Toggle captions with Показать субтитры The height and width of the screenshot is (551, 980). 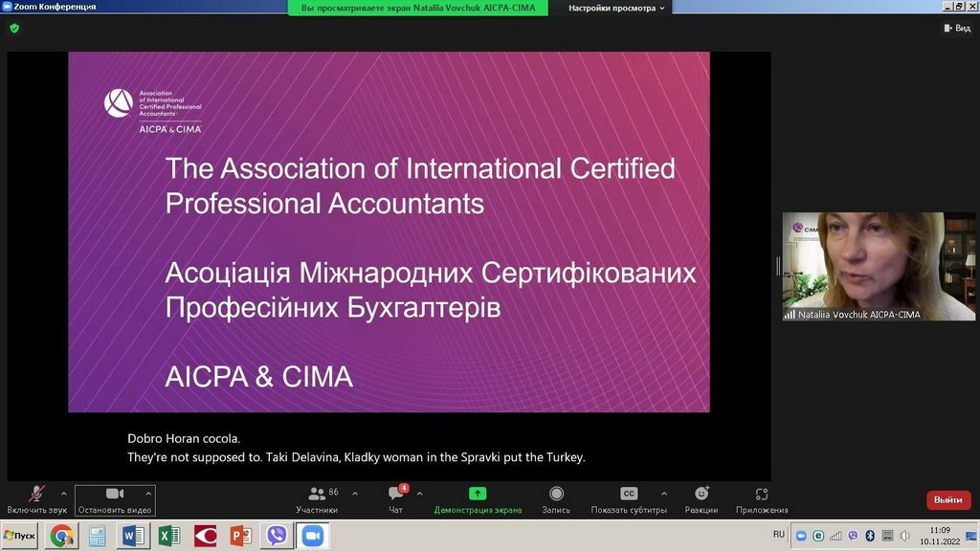pos(628,499)
